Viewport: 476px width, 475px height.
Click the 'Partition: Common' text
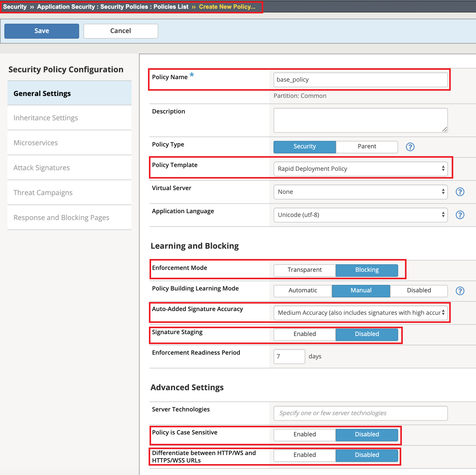pyautogui.click(x=300, y=96)
